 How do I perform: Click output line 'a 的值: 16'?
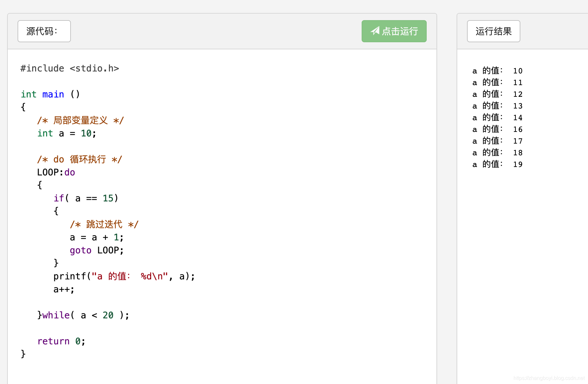[x=497, y=129]
